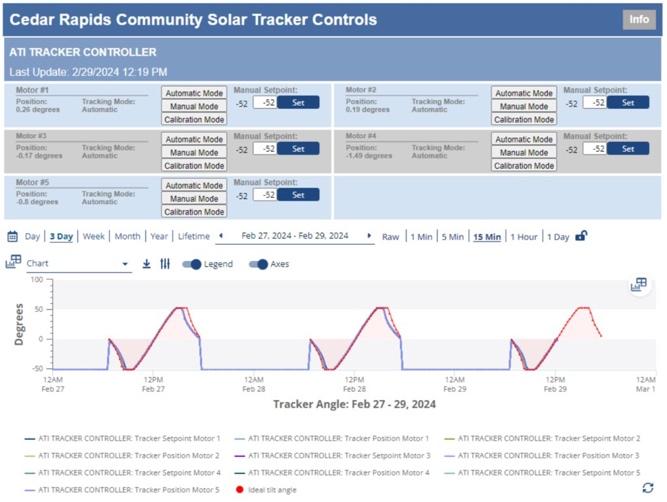Click the download data icon
The image size is (667, 502).
pos(146,264)
